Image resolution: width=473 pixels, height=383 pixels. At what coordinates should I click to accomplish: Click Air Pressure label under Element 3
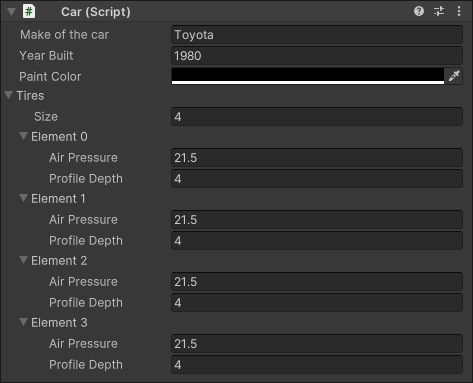83,344
